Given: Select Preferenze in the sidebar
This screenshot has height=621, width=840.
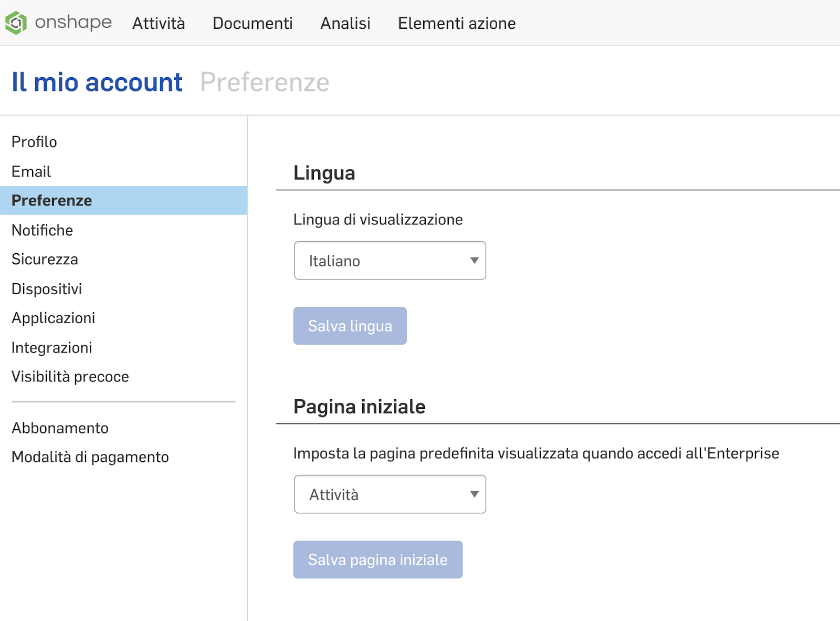Looking at the screenshot, I should point(52,201).
